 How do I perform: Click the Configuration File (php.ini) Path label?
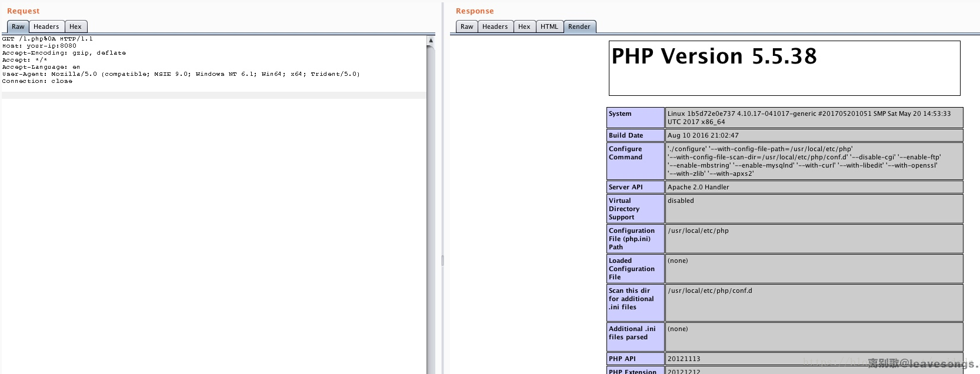[x=635, y=239]
